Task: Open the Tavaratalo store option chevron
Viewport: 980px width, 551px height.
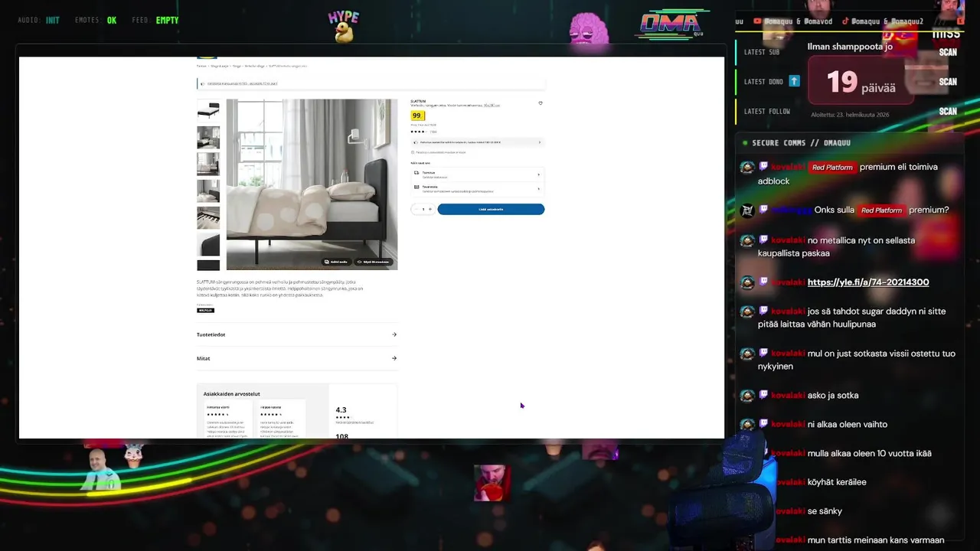Action: pyautogui.click(x=538, y=188)
